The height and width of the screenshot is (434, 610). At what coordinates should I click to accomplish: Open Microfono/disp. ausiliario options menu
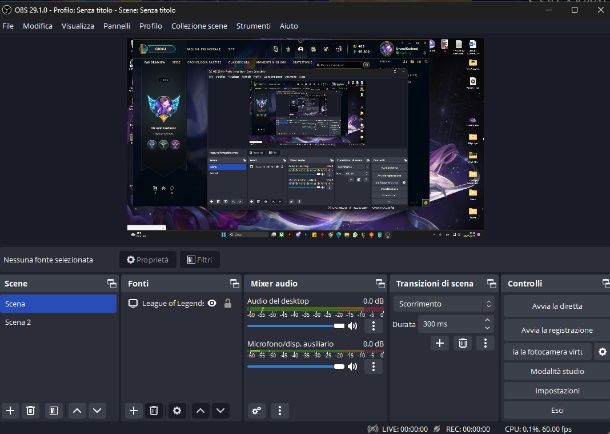pos(373,366)
